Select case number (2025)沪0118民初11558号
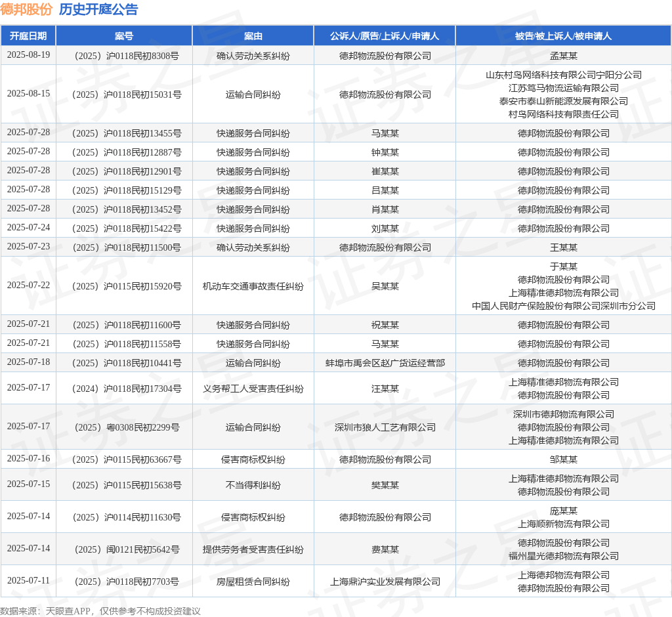 coord(127,344)
